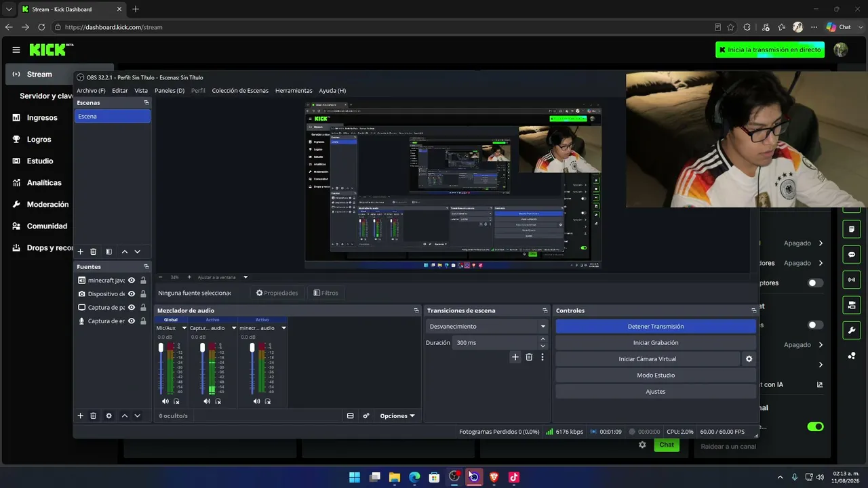The image size is (868, 488).
Task: Open Kick hamburger sidebar menu
Action: pos(16,49)
